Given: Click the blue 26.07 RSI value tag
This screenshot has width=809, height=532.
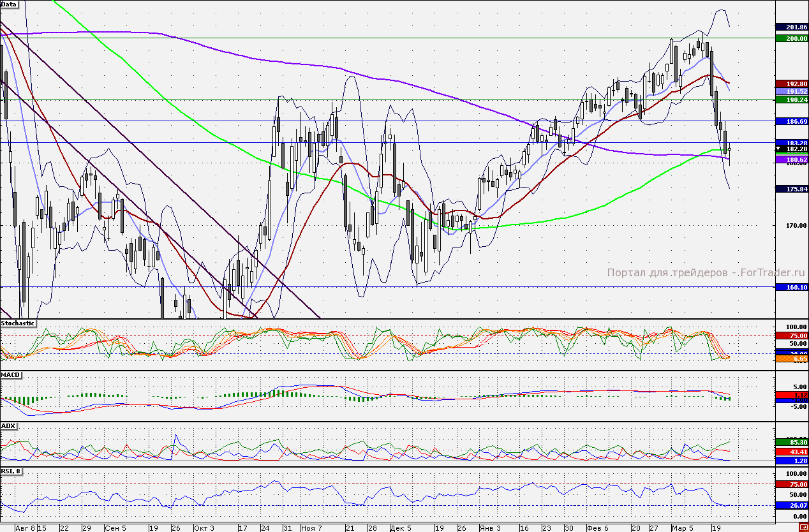Looking at the screenshot, I should click(x=792, y=505).
